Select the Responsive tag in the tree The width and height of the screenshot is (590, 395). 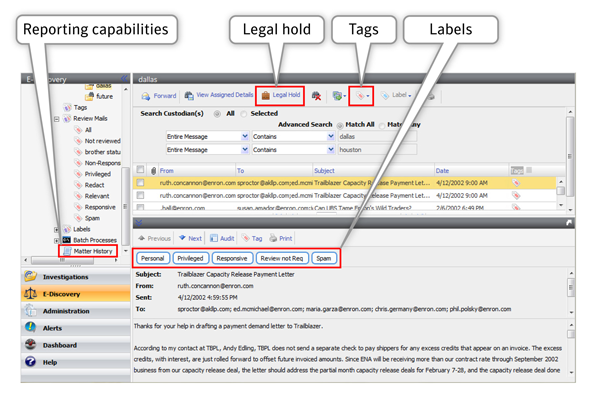pos(95,207)
